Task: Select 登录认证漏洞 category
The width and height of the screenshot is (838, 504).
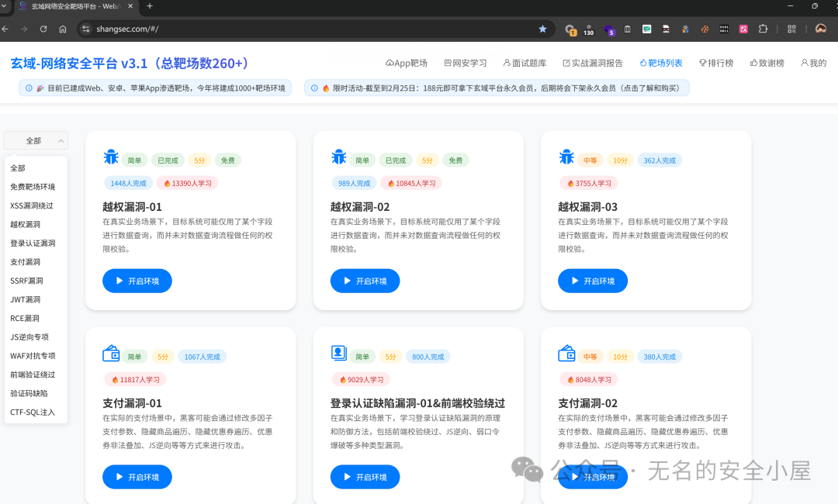Action: [36, 243]
